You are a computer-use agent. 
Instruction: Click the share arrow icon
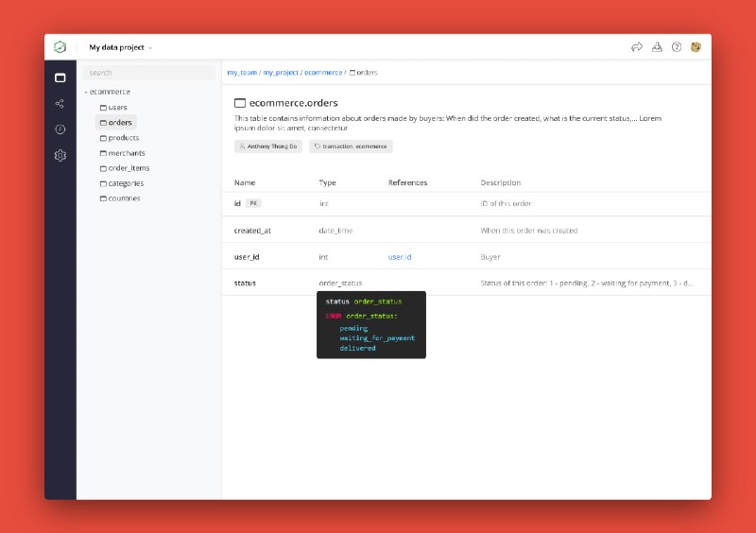pyautogui.click(x=636, y=46)
